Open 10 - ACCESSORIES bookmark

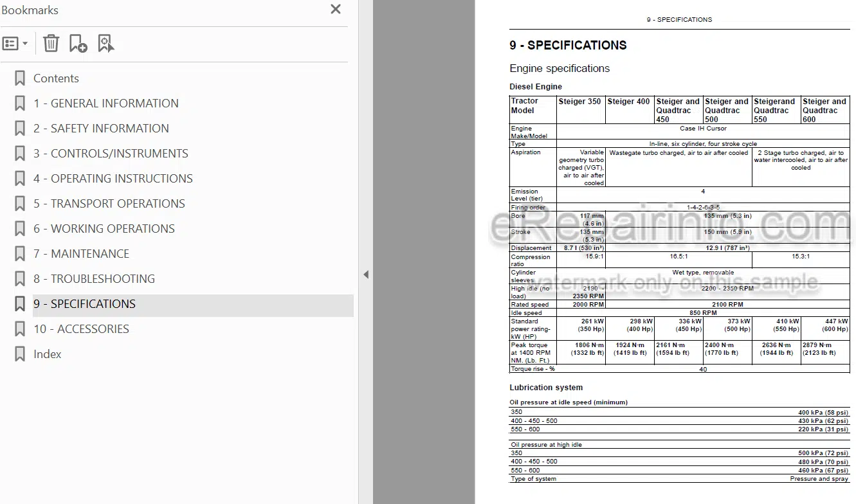tap(81, 329)
